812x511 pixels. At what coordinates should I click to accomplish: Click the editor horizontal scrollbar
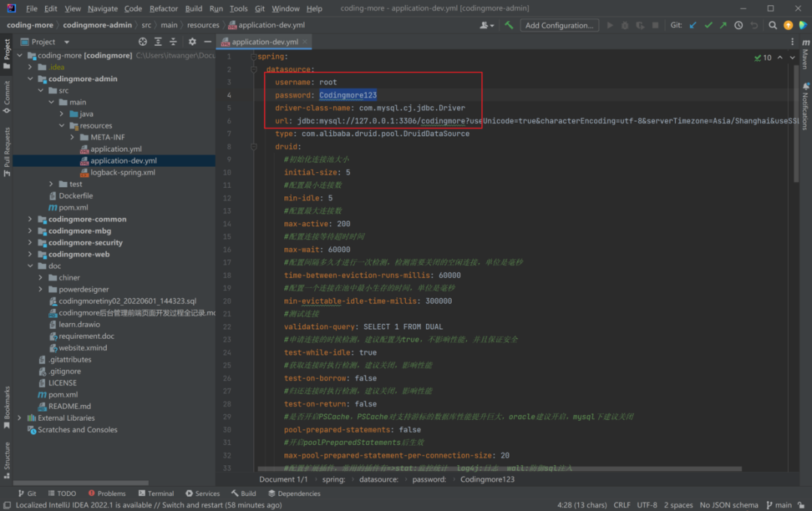click(x=500, y=469)
